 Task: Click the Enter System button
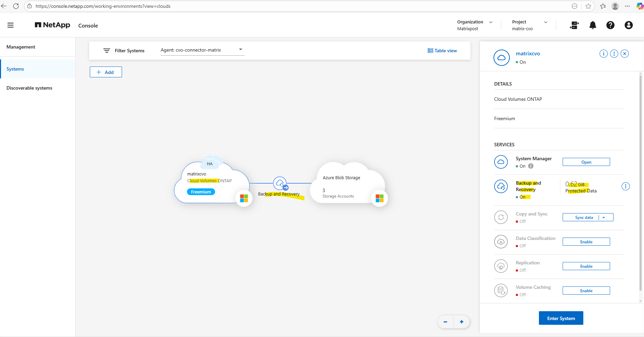coord(561,318)
